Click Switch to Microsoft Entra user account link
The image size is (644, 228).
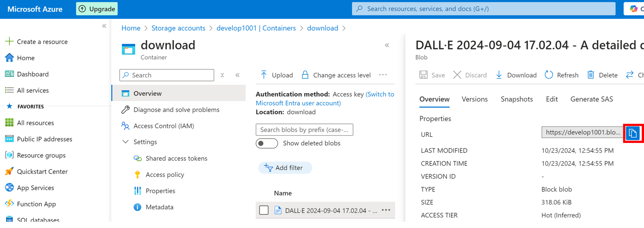pyautogui.click(x=325, y=99)
